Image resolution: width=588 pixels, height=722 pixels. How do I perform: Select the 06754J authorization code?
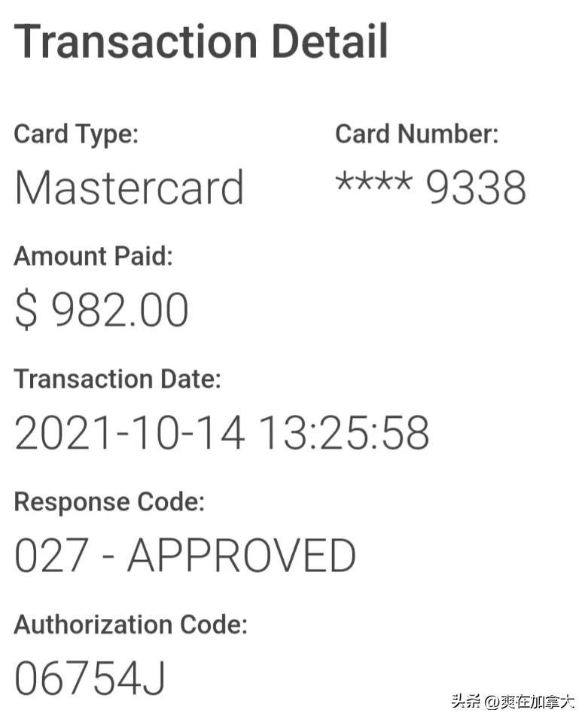point(90,678)
